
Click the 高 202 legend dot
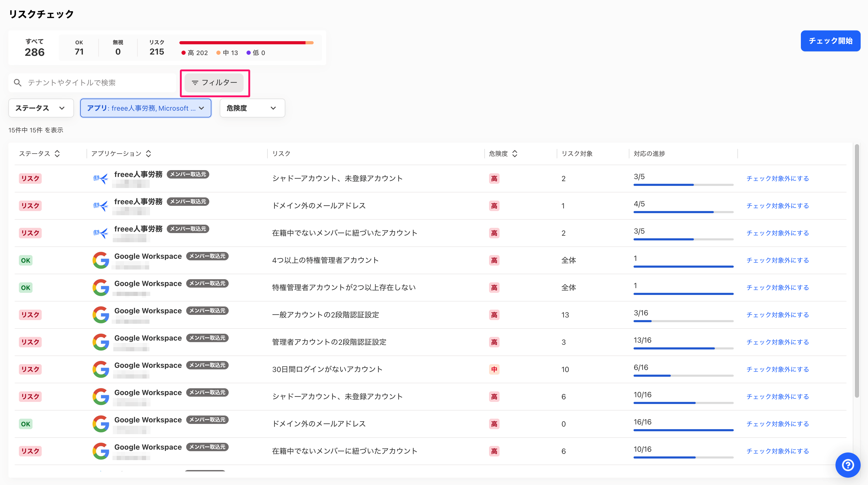(x=183, y=53)
